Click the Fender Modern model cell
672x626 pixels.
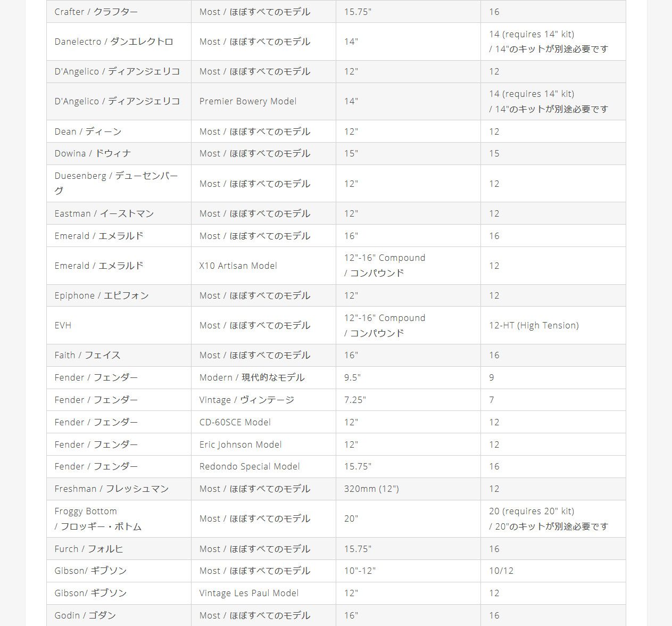click(252, 377)
